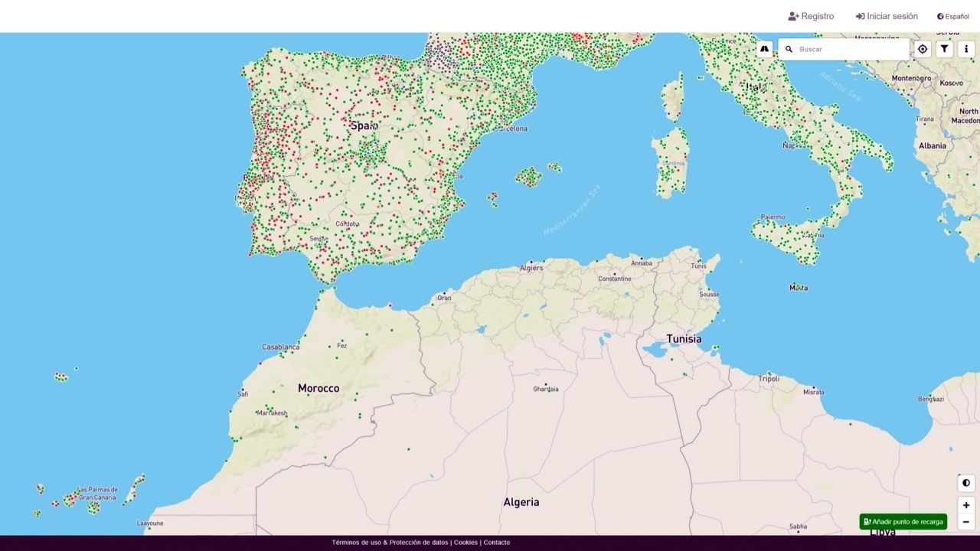Open the map info icon

click(966, 49)
